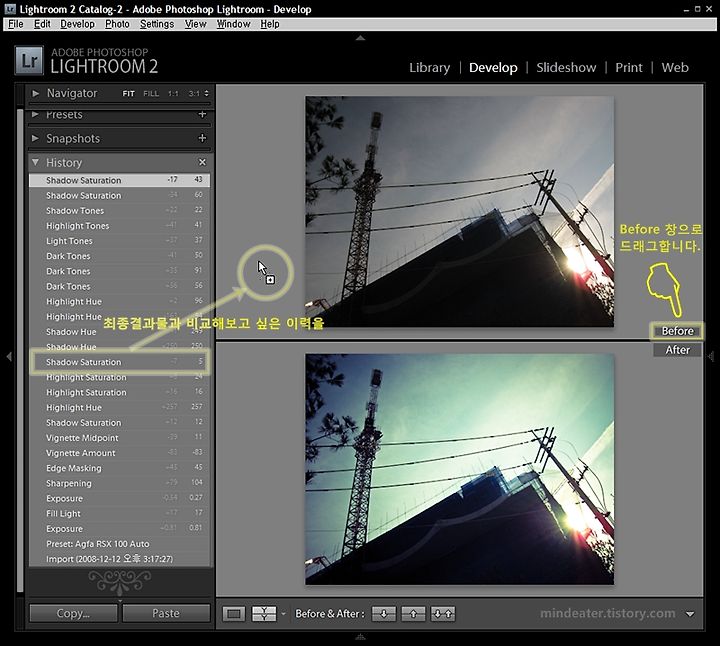Select the Vignette Midpoint history step
This screenshot has width=720, height=646.
[x=119, y=438]
